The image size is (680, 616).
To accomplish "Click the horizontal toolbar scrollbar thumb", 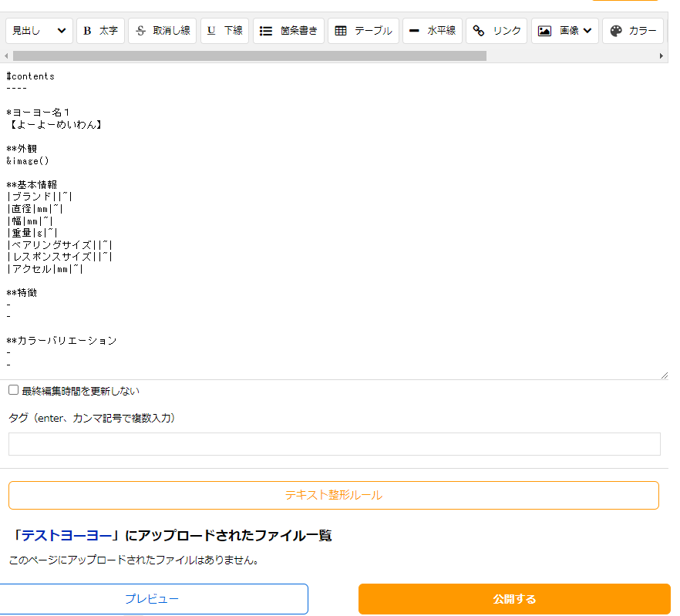I will point(250,56).
